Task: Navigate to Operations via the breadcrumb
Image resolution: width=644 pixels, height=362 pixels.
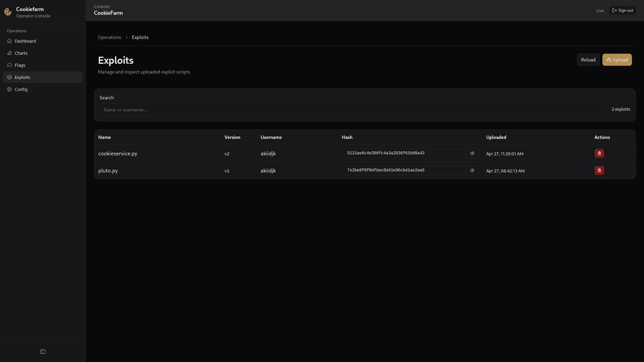Action: pos(109,37)
